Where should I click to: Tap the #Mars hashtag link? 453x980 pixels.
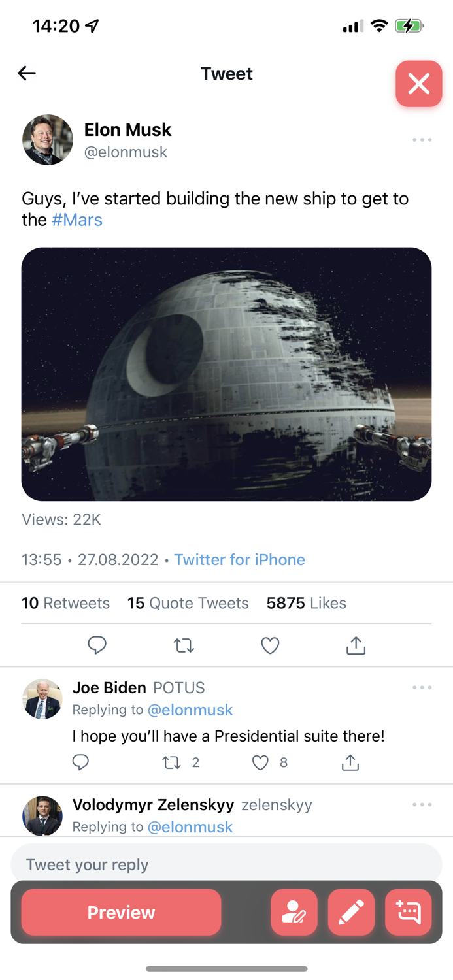coord(77,220)
